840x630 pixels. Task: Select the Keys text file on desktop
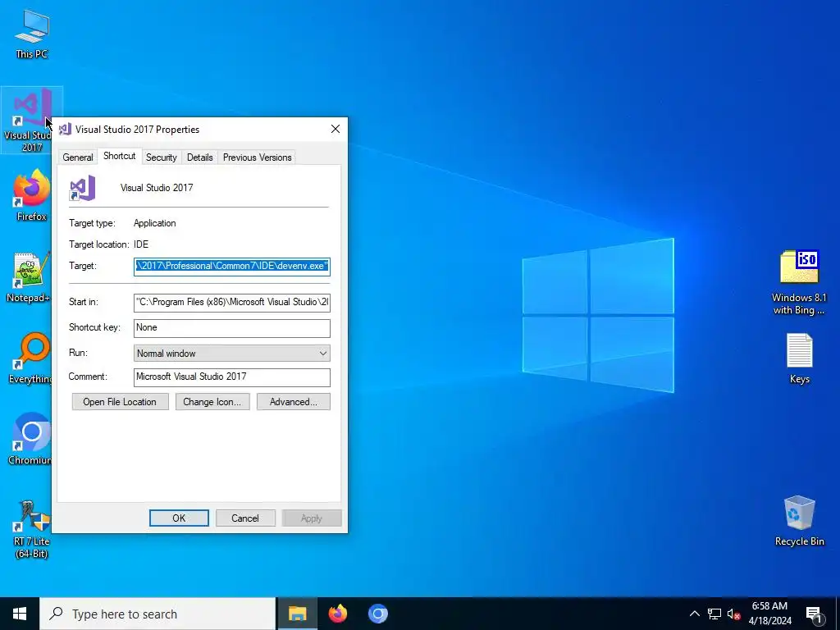[799, 358]
